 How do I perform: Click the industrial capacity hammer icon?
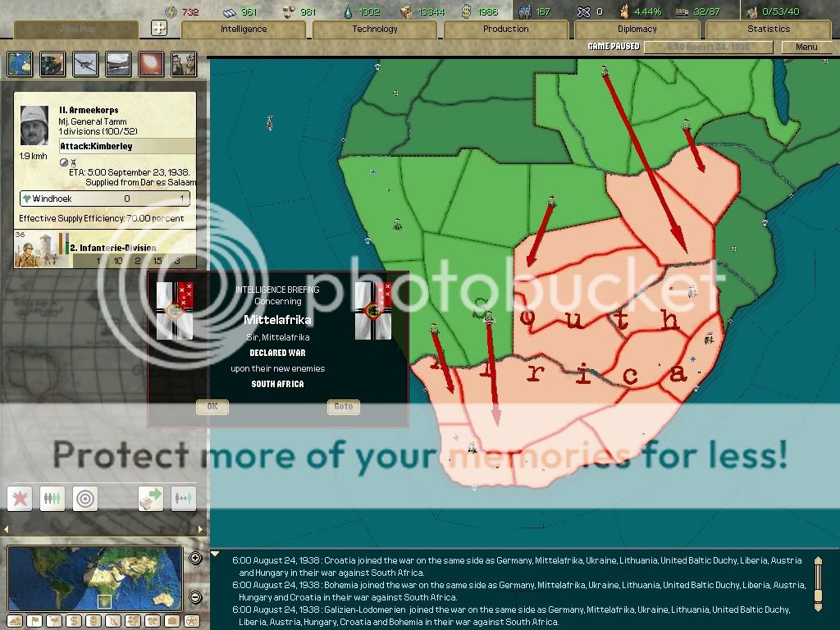pos(752,11)
